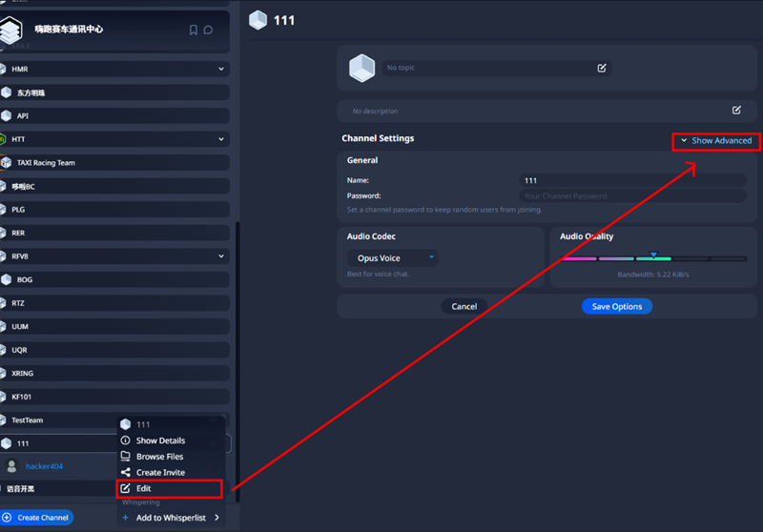
Task: Click the channel Password input field
Action: pyautogui.click(x=631, y=195)
